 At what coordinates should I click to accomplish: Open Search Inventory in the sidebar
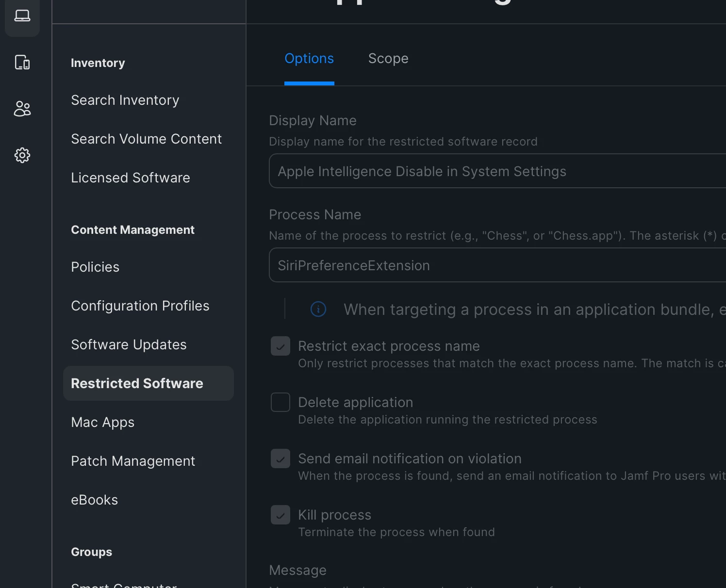125,100
